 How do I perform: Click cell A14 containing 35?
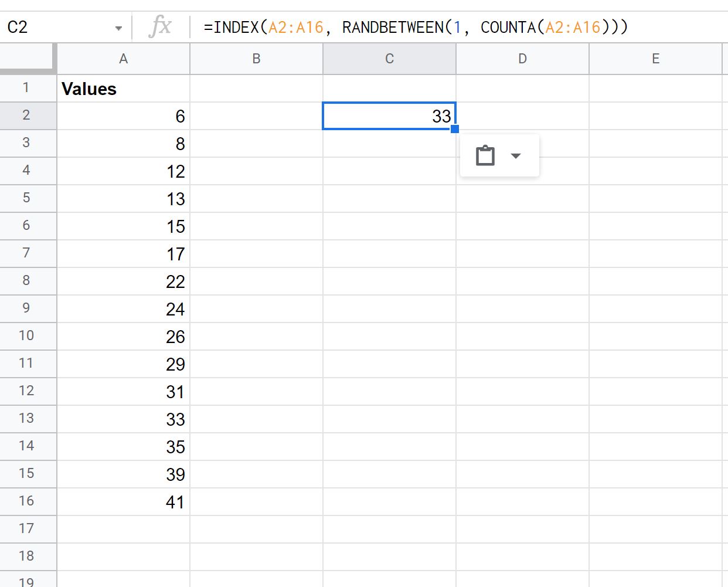[123, 447]
